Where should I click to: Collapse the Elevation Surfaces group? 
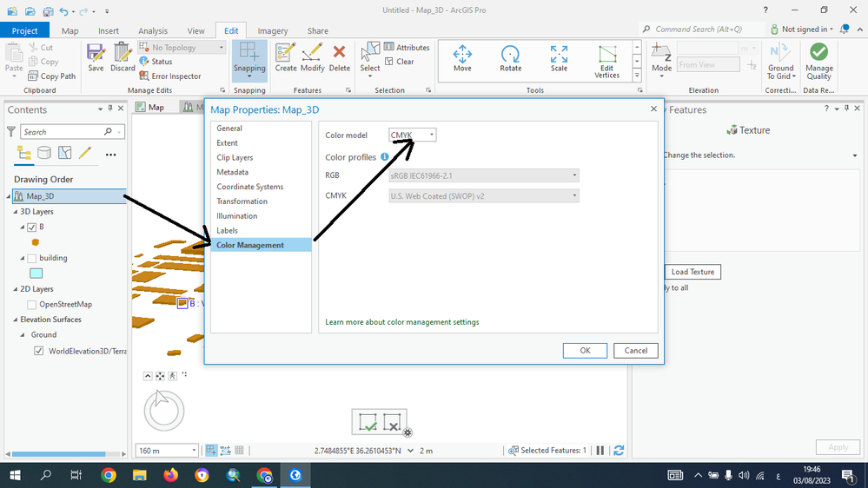click(x=16, y=320)
